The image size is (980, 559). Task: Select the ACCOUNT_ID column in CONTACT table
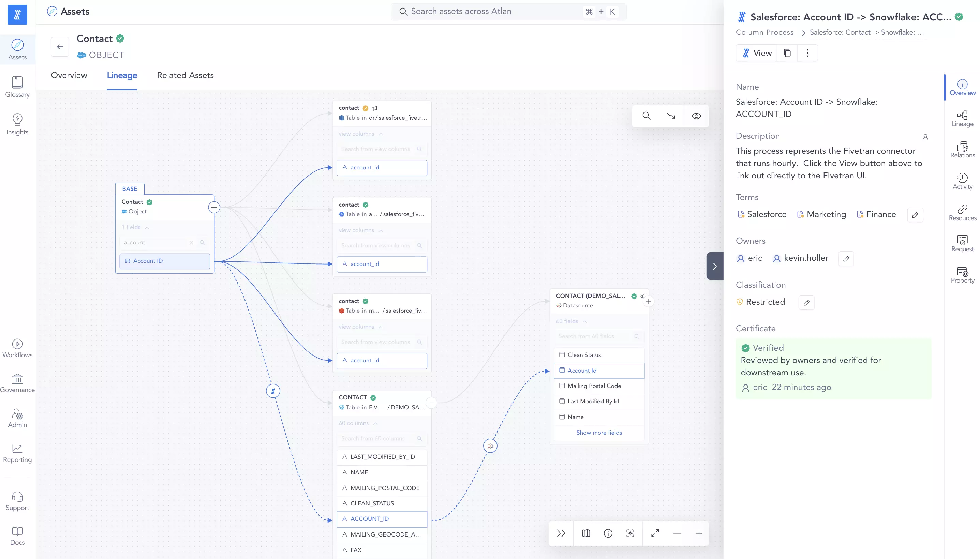coord(382,519)
